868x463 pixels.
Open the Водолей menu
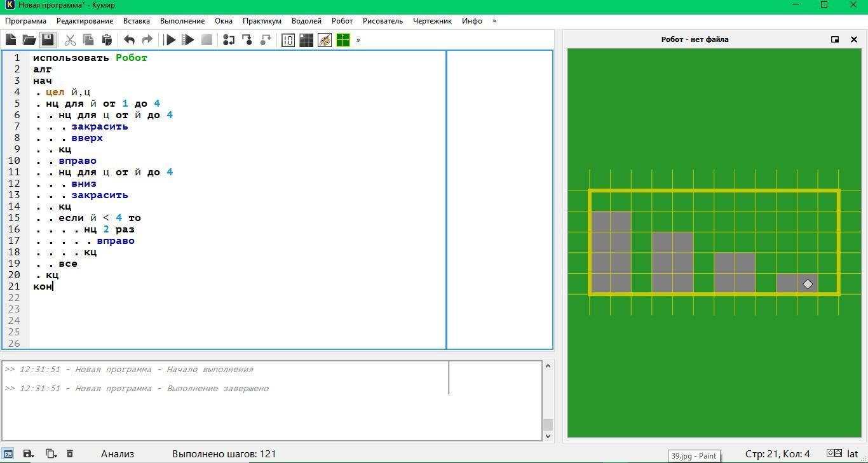click(x=306, y=21)
